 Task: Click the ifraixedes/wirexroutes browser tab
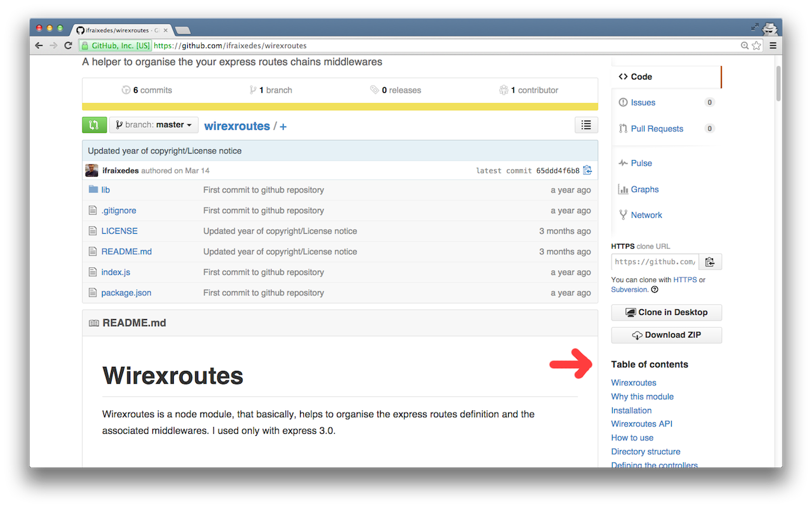coord(121,30)
